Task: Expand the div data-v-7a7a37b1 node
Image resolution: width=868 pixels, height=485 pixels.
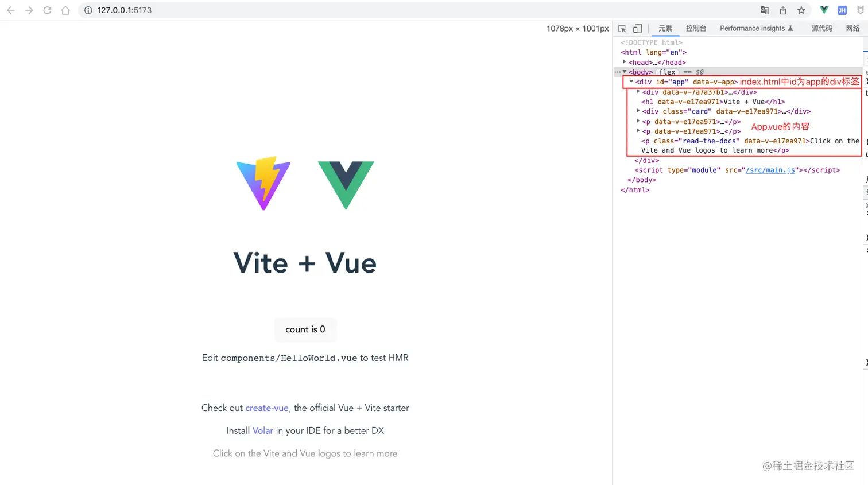Action: pos(638,92)
